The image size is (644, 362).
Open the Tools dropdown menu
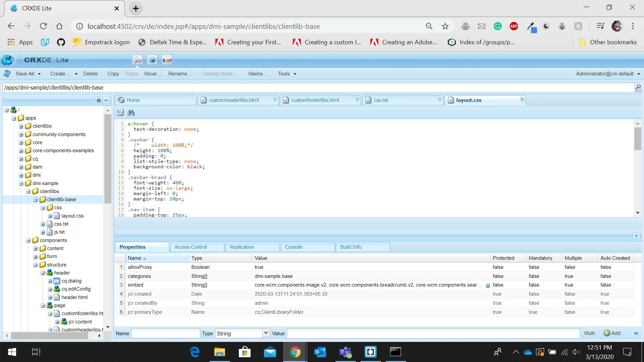point(287,74)
